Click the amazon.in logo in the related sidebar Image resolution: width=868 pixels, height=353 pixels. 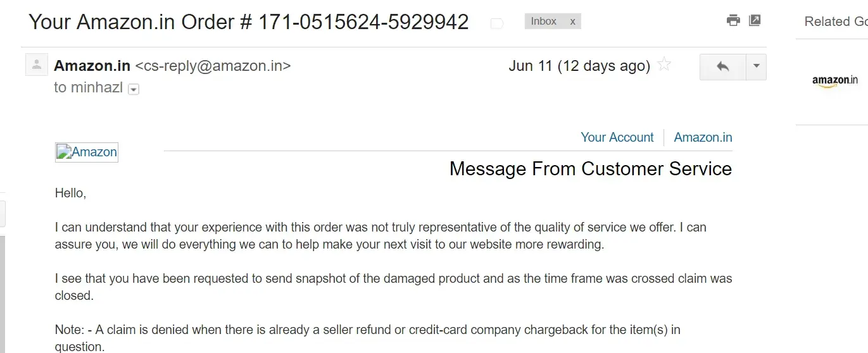click(x=834, y=81)
